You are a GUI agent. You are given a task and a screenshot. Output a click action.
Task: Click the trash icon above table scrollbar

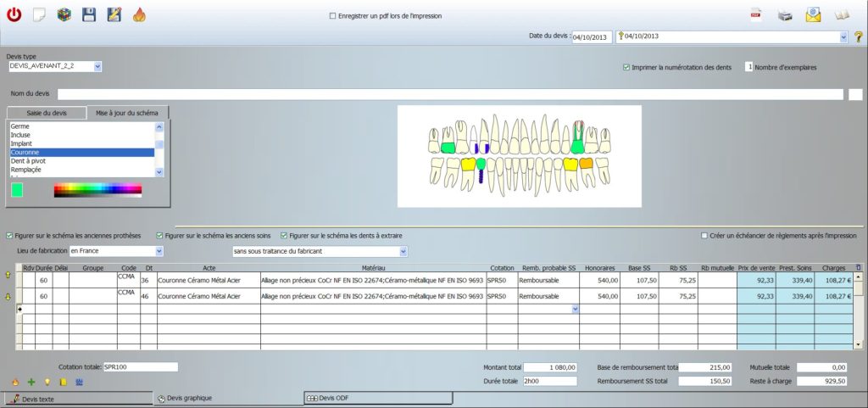858,267
